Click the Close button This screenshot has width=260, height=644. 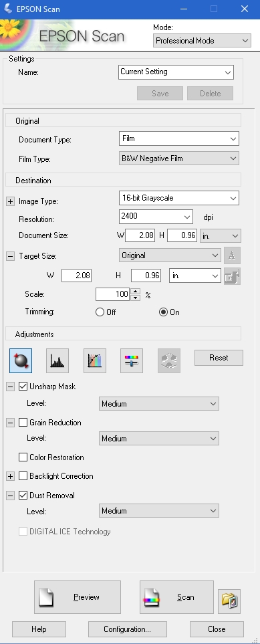(217, 629)
